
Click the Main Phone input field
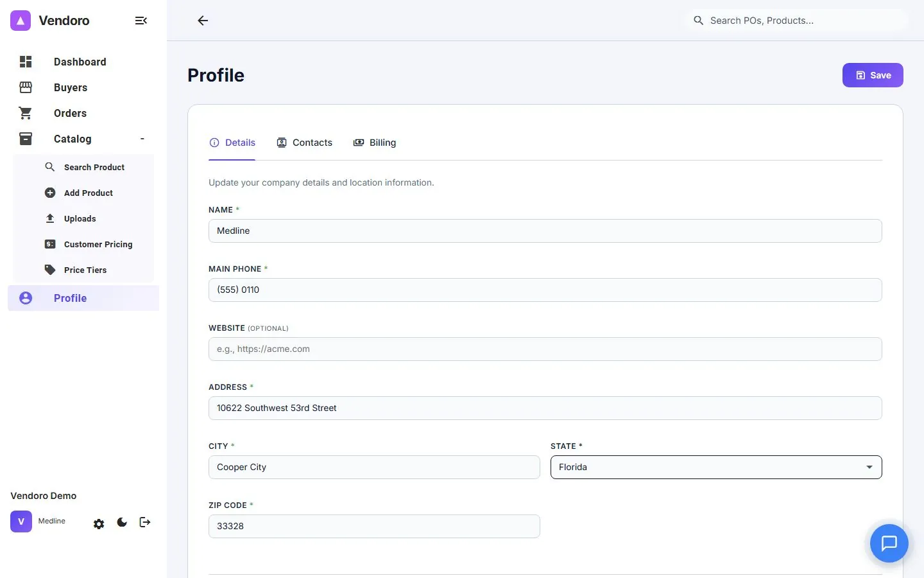coord(545,290)
